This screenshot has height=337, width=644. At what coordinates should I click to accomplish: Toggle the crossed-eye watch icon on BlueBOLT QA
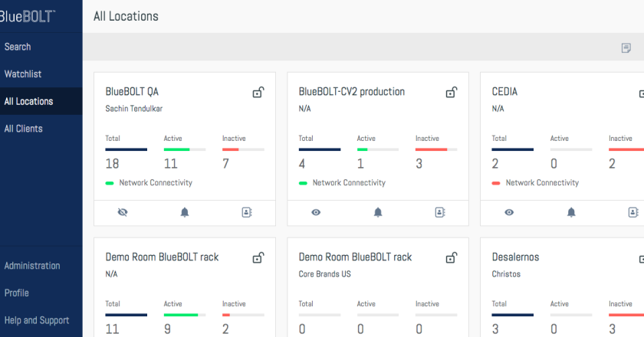(x=123, y=212)
